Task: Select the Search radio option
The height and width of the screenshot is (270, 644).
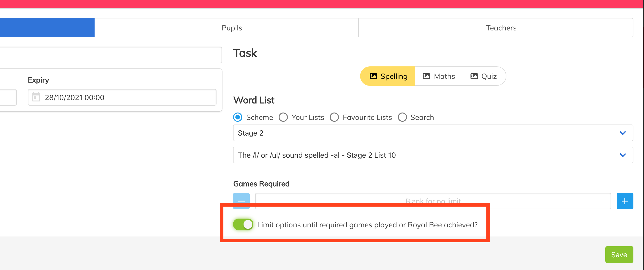Action: coord(402,117)
